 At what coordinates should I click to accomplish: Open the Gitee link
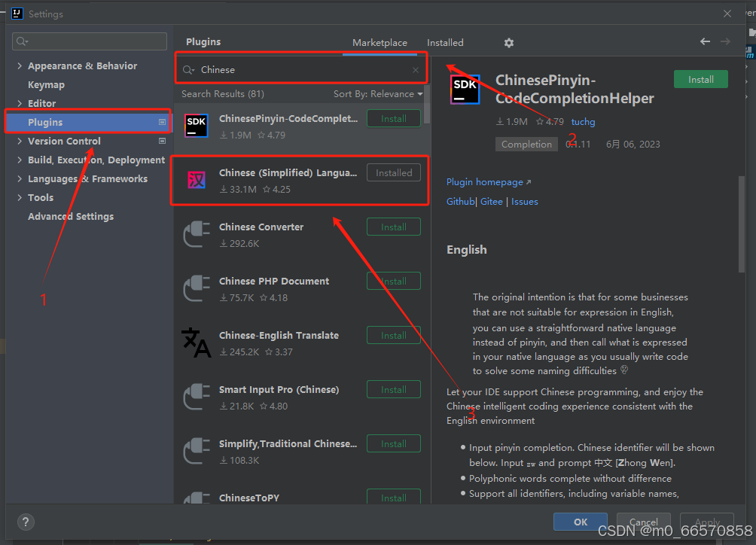(491, 202)
